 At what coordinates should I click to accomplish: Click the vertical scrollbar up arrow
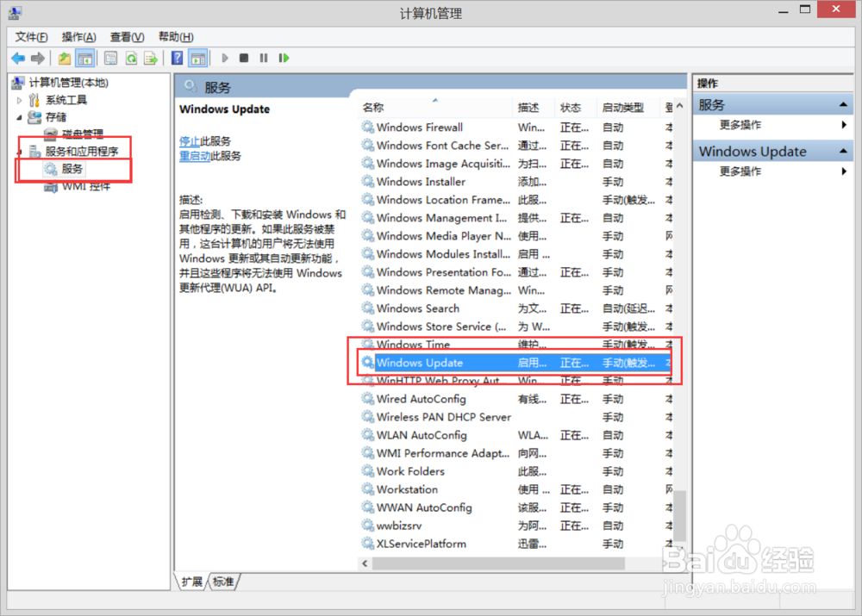click(x=680, y=106)
